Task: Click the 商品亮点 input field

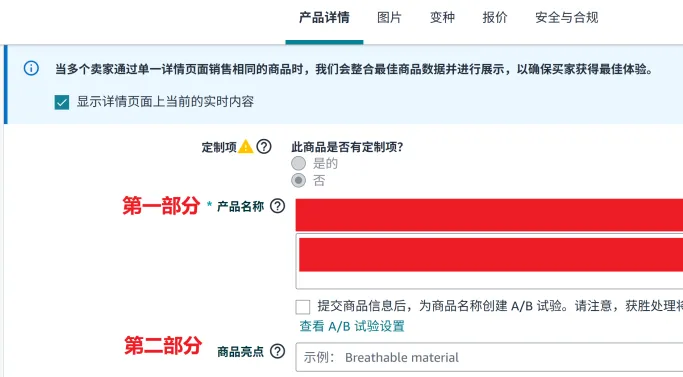Action: pyautogui.click(x=489, y=357)
